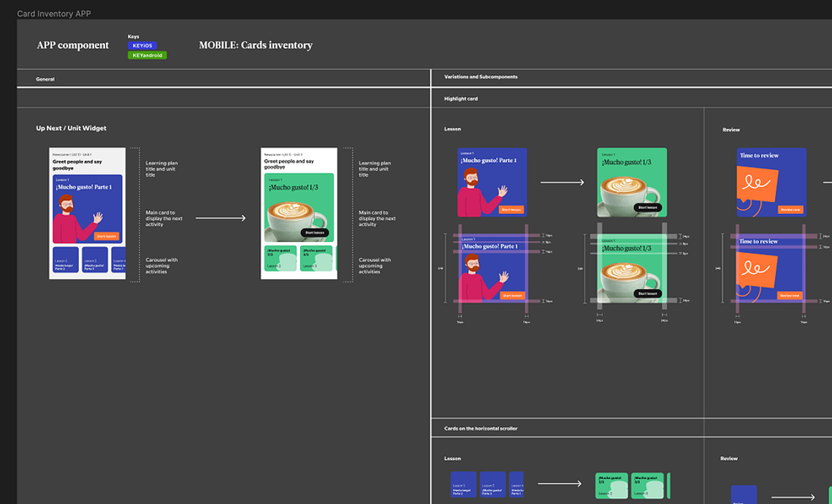Select blue lesson card with purple spacing overlays
The height and width of the screenshot is (504, 832).
[x=493, y=268]
